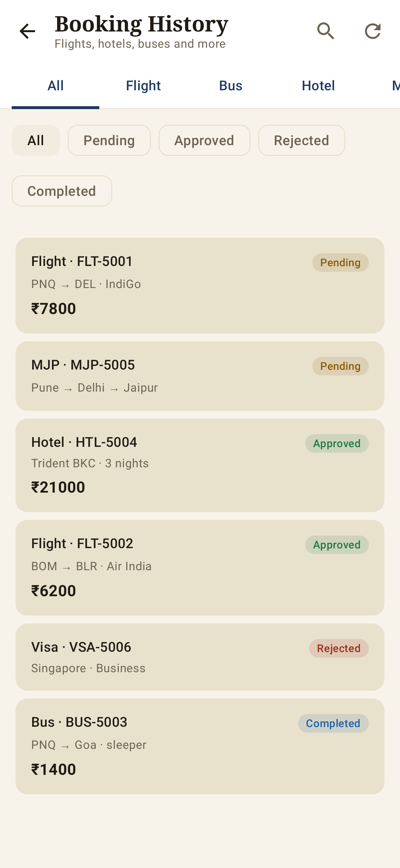Image resolution: width=400 pixels, height=868 pixels.
Task: Open the Flight FLT-5002 Air India booking
Action: point(200,568)
